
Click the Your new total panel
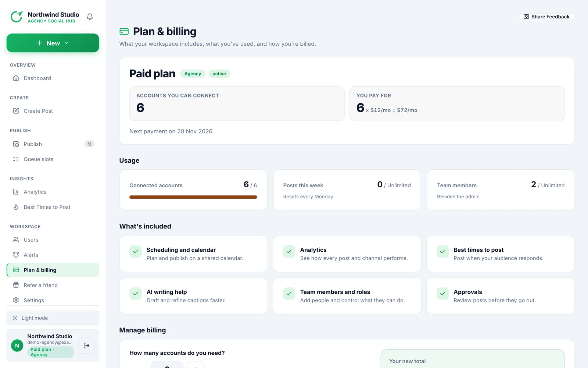tap(473, 359)
